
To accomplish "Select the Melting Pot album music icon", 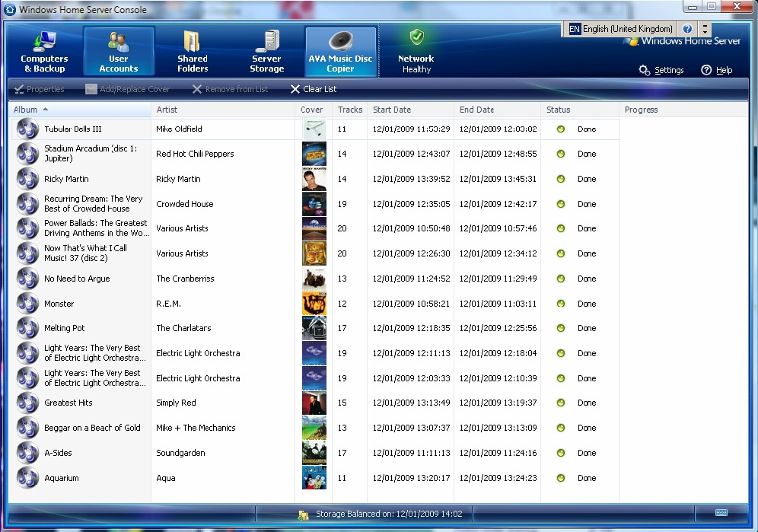I will pos(27,328).
